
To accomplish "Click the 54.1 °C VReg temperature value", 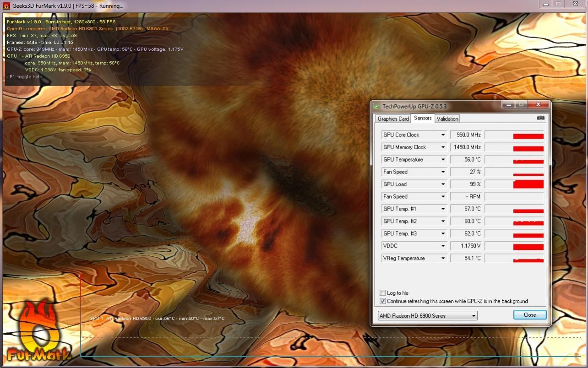I will pos(466,259).
